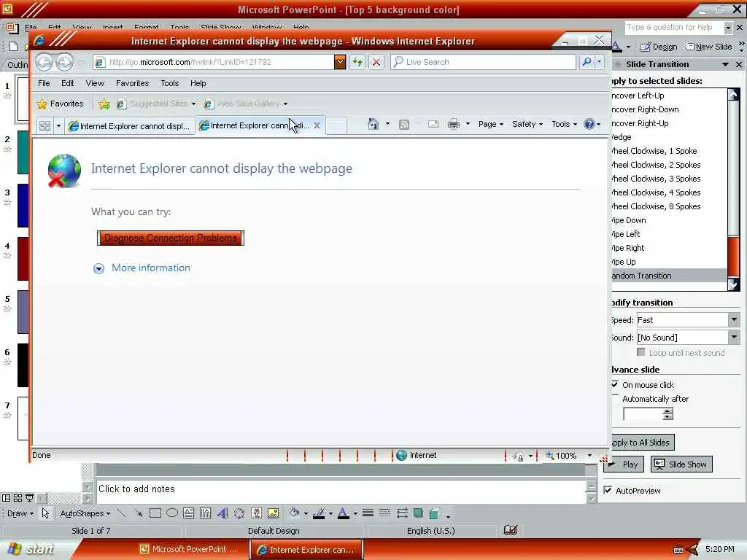Select the PowerPoint Arrow drawing tool

pyautogui.click(x=138, y=513)
